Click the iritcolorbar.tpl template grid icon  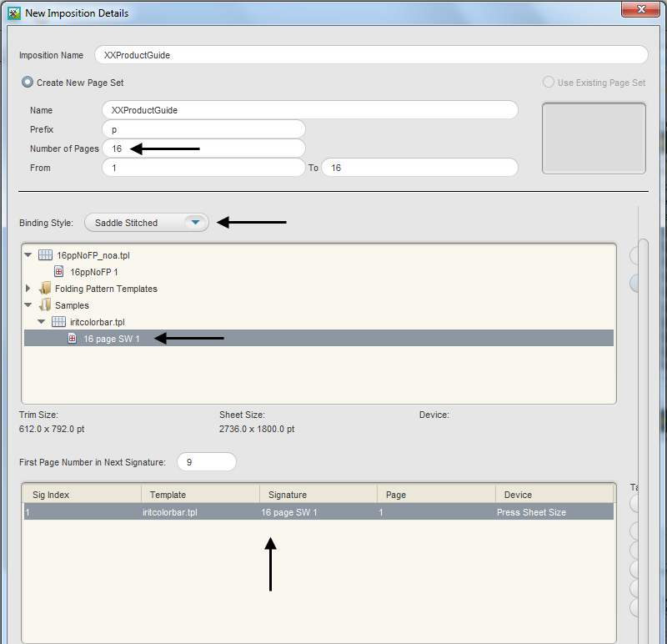(x=59, y=322)
